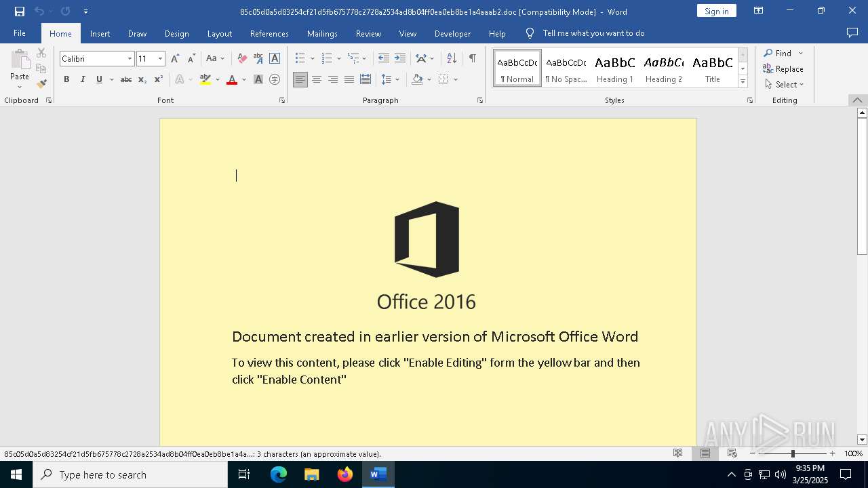Select Print Layout view
This screenshot has width=868, height=488.
[705, 453]
